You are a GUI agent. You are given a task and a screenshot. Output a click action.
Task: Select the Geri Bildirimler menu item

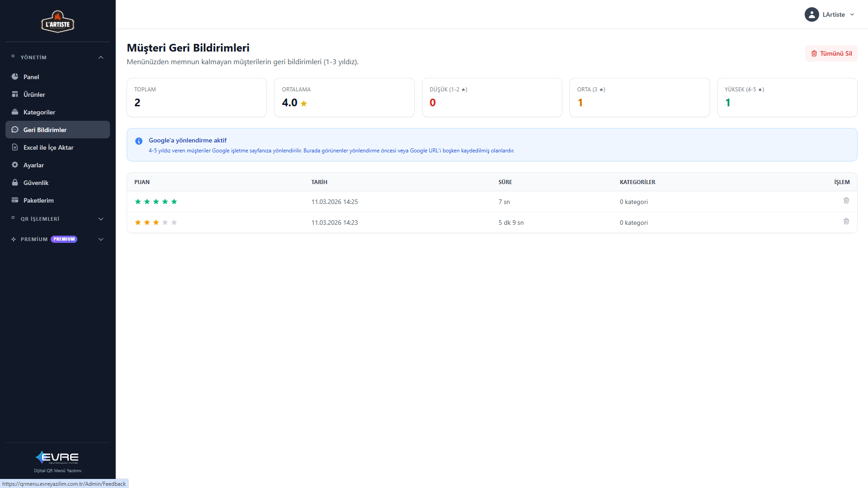point(57,130)
